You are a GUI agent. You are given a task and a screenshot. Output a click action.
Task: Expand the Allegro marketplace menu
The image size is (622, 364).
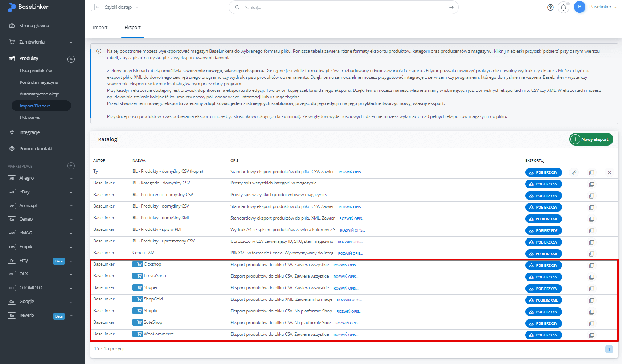tap(71, 179)
